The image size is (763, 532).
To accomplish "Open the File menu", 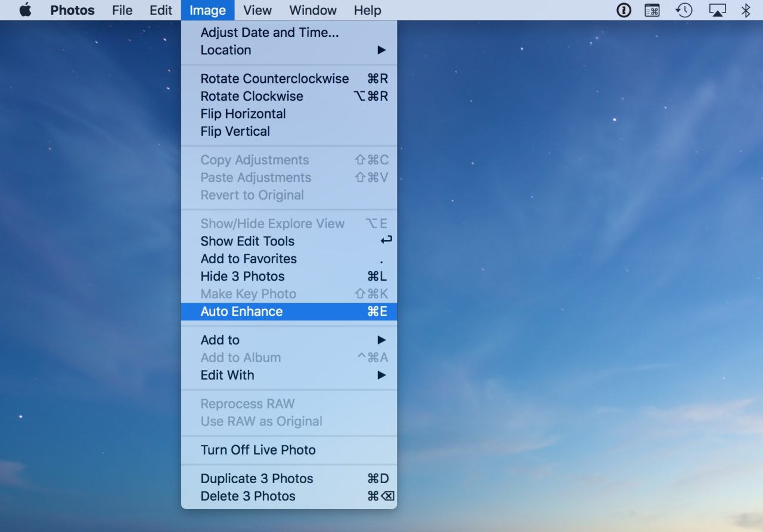I will click(x=122, y=10).
